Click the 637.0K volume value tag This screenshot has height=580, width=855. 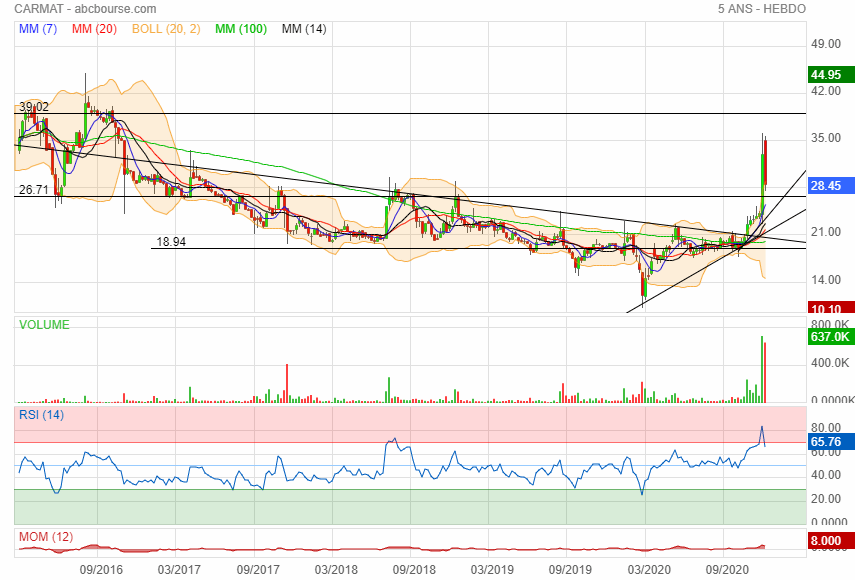tap(831, 337)
